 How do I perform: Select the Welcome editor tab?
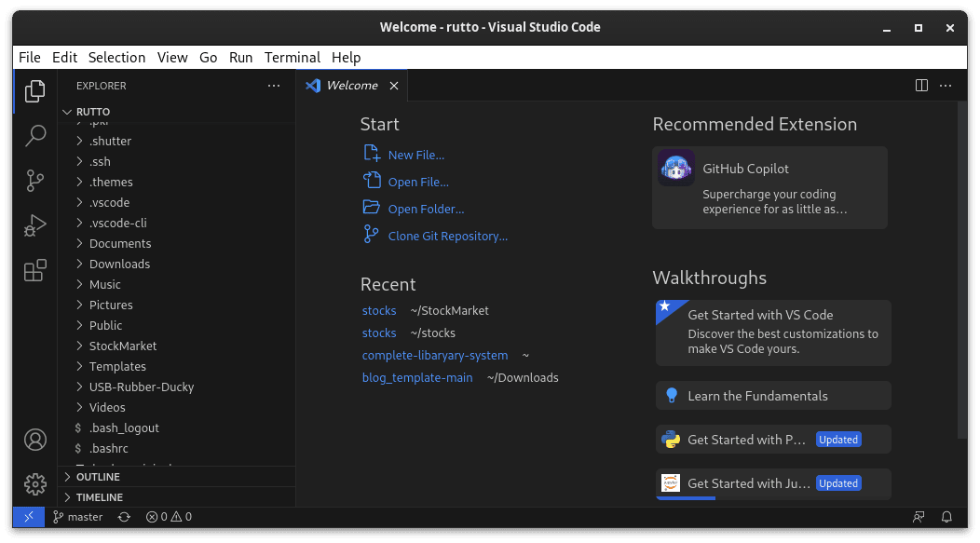coord(352,86)
